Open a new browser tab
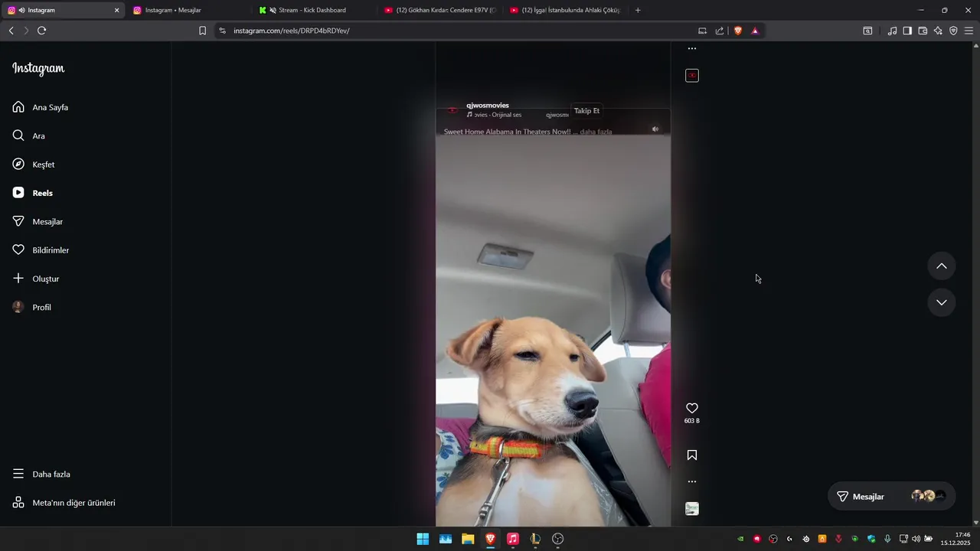Screen dimensions: 980x551 [638, 10]
